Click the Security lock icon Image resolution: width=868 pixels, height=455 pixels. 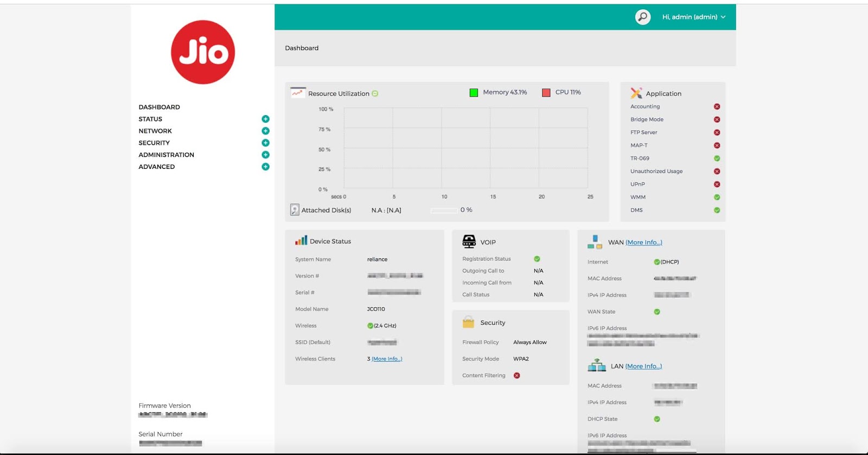pyautogui.click(x=468, y=322)
